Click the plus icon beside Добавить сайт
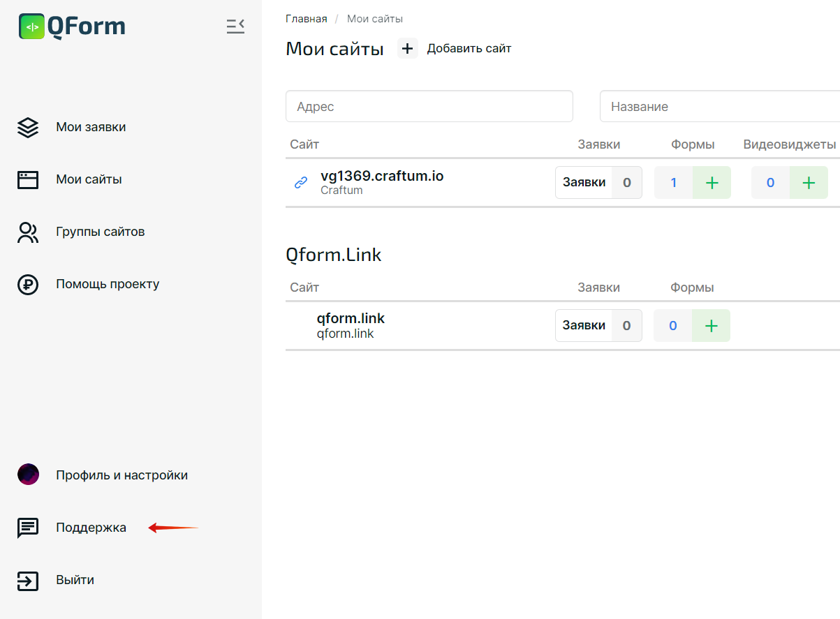Viewport: 840px width, 619px height. click(408, 48)
